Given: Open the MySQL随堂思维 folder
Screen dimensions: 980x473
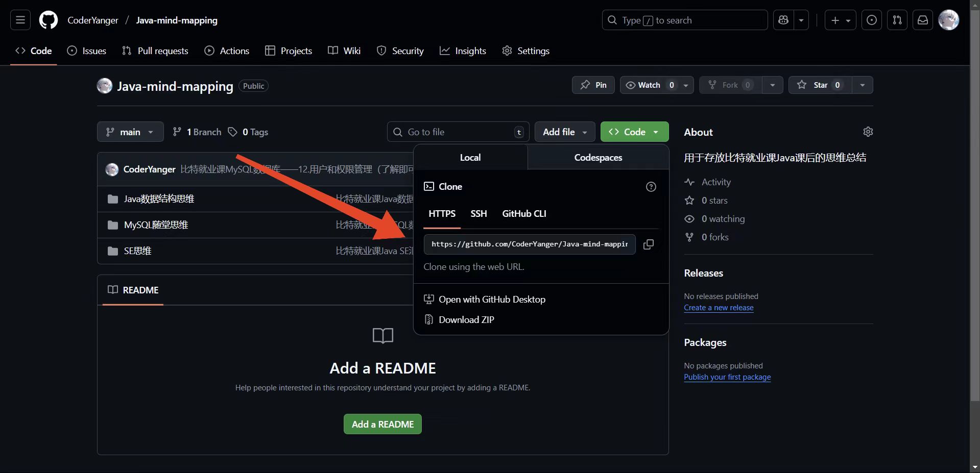Looking at the screenshot, I should point(156,225).
